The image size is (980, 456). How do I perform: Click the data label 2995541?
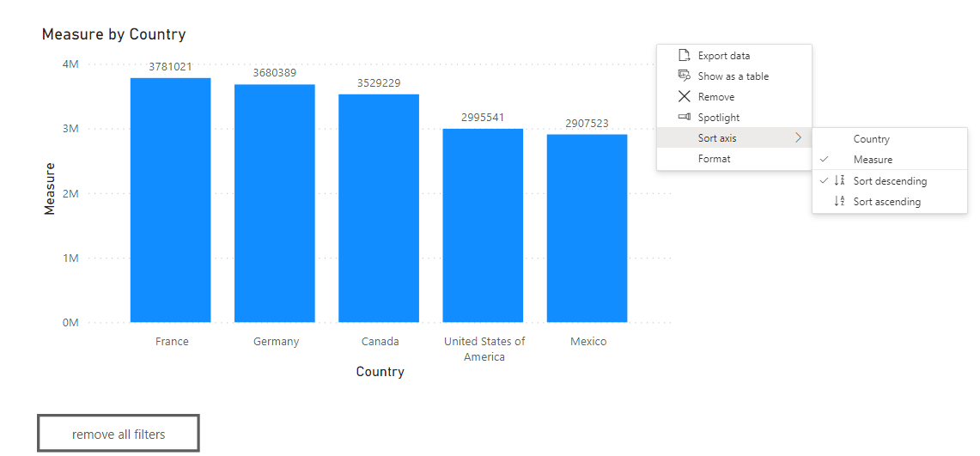(483, 118)
